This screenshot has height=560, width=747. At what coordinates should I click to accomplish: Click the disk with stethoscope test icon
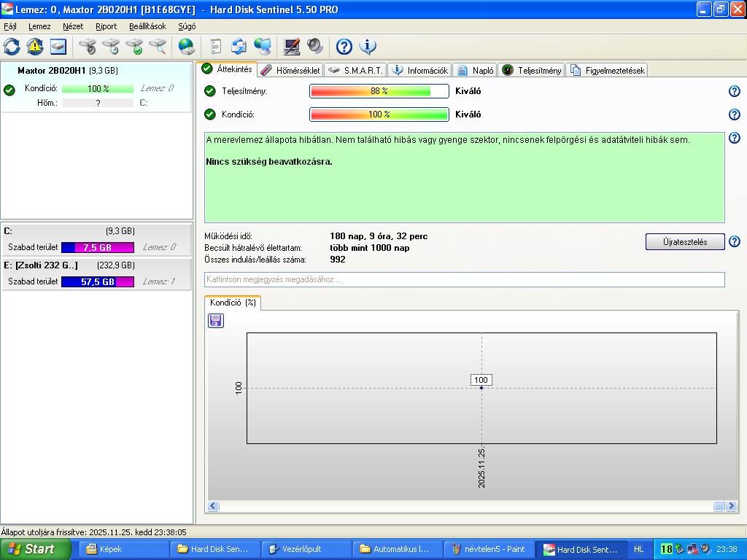88,47
